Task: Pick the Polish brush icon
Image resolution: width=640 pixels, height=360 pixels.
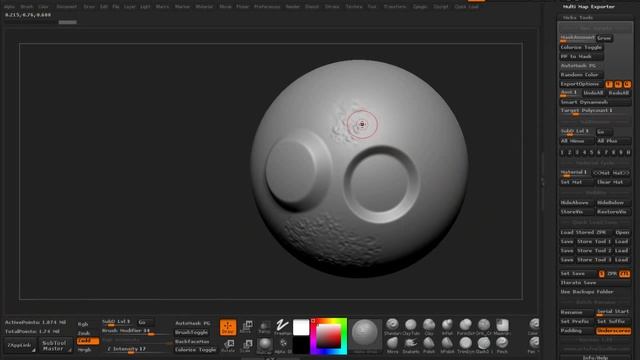Action: 429,345
